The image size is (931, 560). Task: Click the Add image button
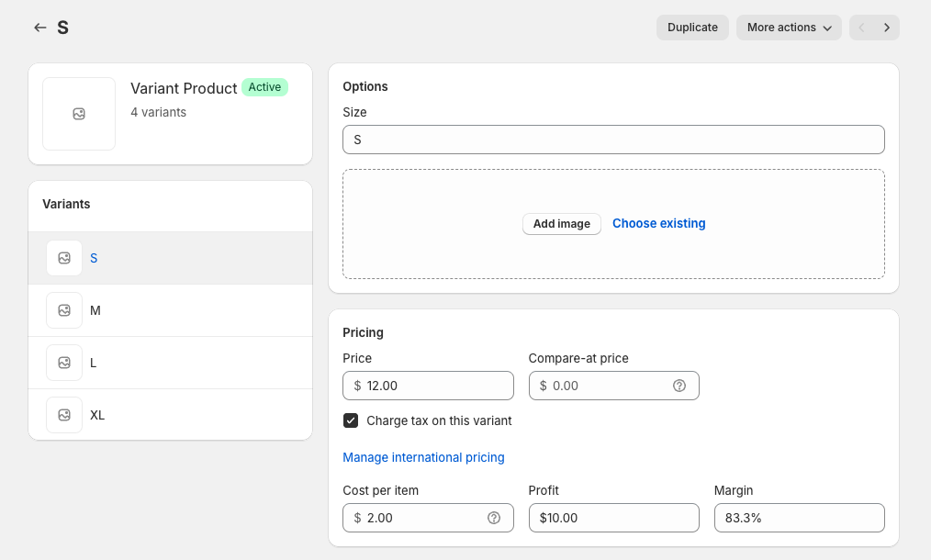(x=561, y=224)
